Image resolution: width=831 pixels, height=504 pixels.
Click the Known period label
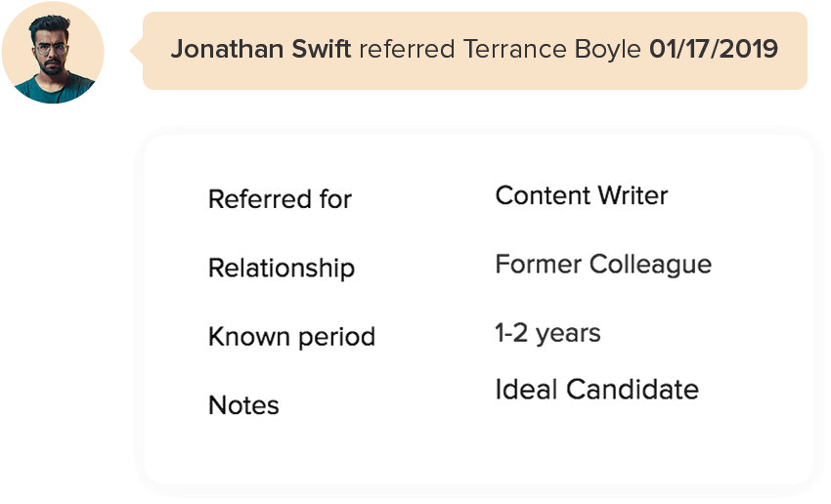coord(291,337)
